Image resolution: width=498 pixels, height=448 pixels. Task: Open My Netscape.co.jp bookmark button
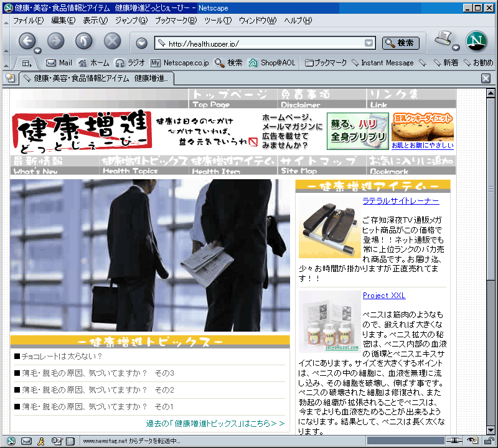pos(180,63)
